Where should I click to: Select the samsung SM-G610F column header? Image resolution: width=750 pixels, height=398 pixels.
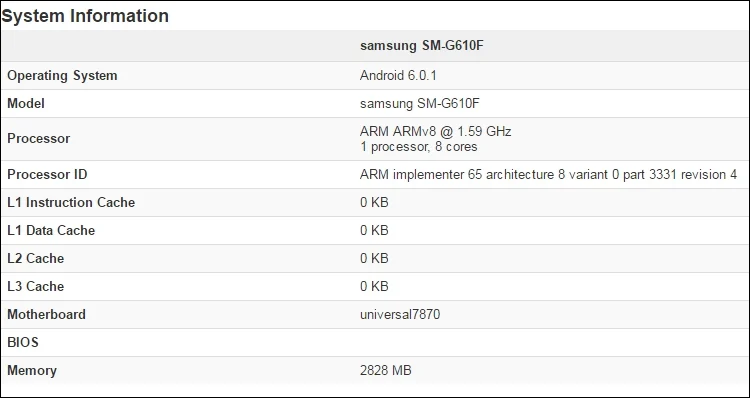419,45
